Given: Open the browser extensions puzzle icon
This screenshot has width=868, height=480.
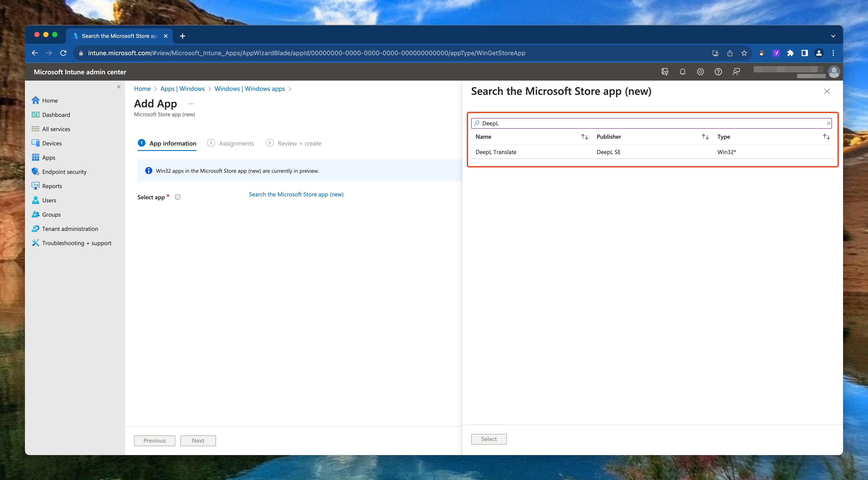Looking at the screenshot, I should tap(790, 53).
